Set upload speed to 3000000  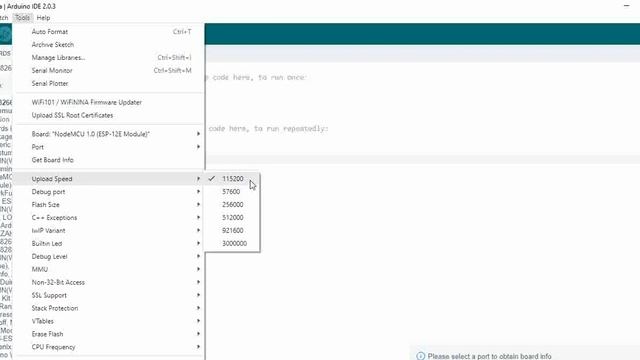[232, 244]
